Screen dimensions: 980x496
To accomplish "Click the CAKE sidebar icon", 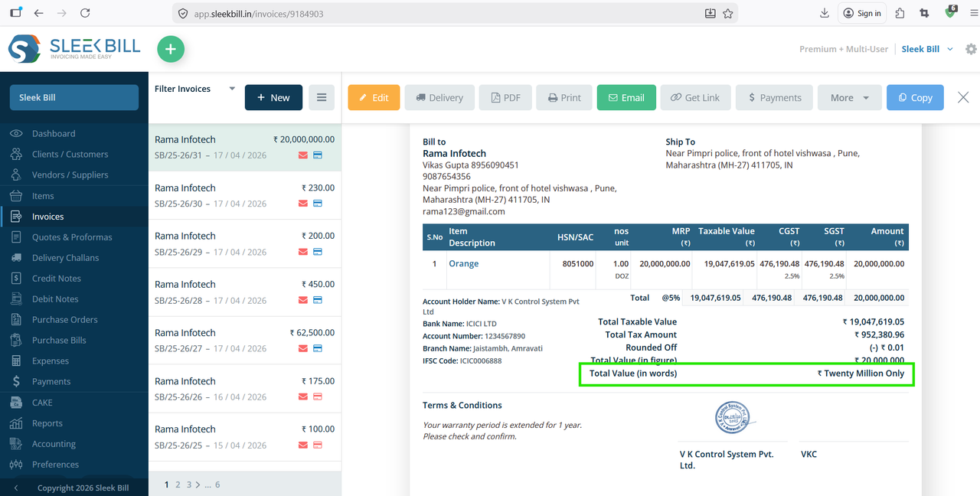I will (x=16, y=403).
